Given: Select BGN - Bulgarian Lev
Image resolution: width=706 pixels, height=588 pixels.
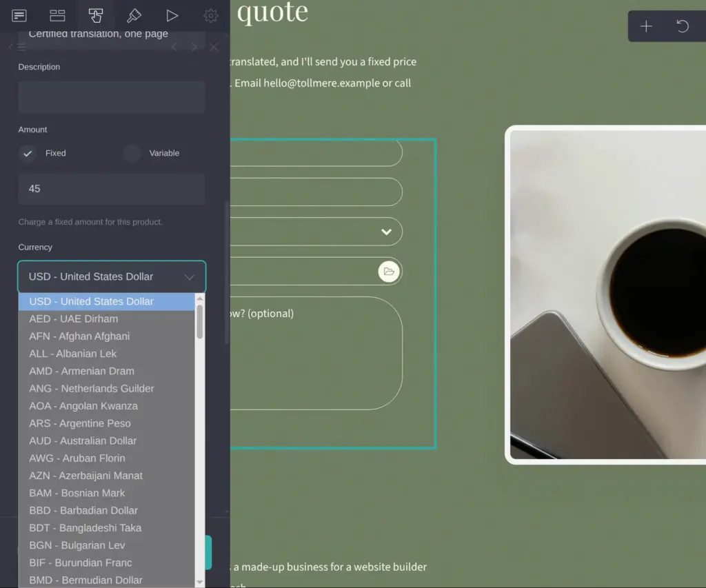Looking at the screenshot, I should (x=106, y=545).
